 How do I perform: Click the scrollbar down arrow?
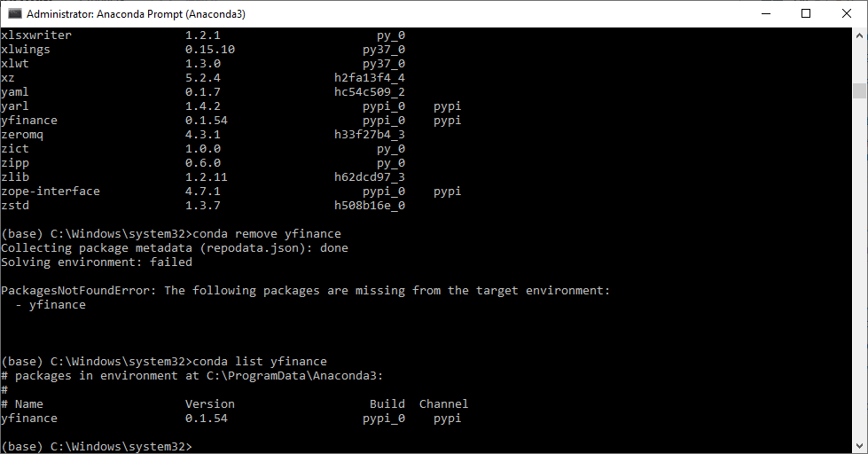(859, 446)
